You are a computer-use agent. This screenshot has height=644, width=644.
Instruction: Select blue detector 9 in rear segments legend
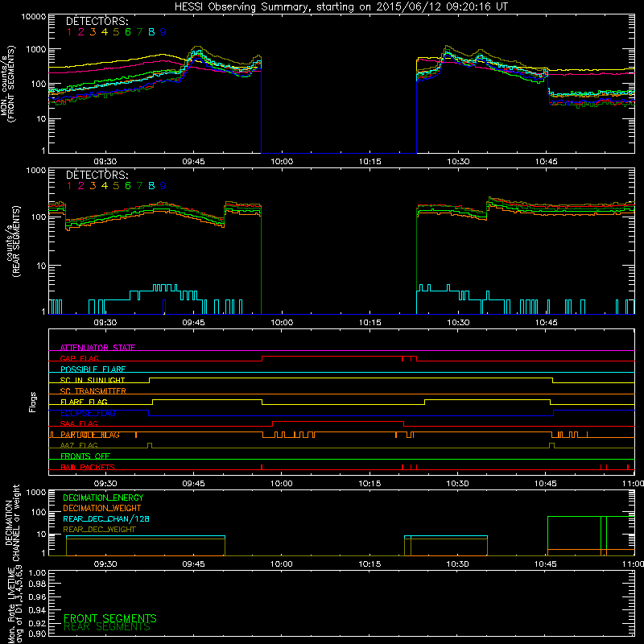[163, 186]
